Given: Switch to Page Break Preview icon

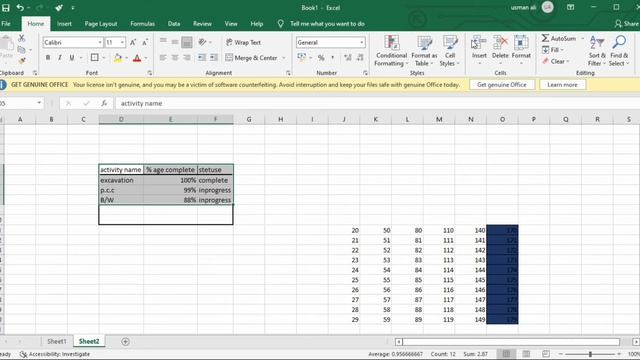Looking at the screenshot, I should tap(546, 354).
